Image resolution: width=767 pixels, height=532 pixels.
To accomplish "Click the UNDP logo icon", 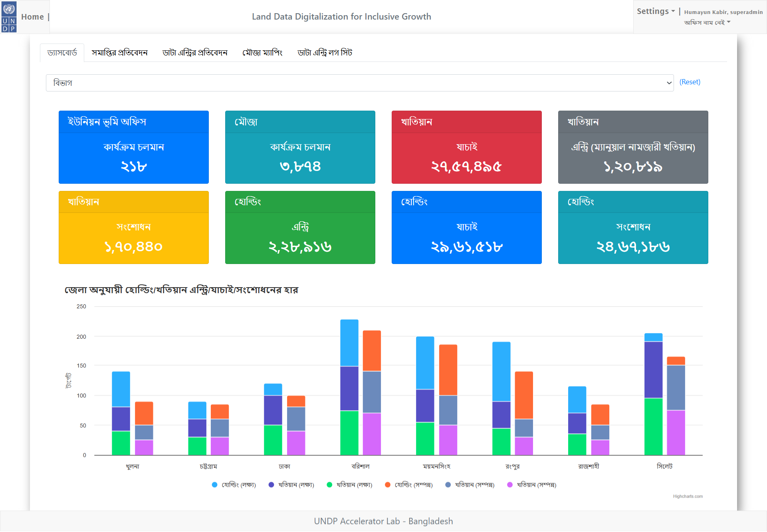I will coord(9,16).
